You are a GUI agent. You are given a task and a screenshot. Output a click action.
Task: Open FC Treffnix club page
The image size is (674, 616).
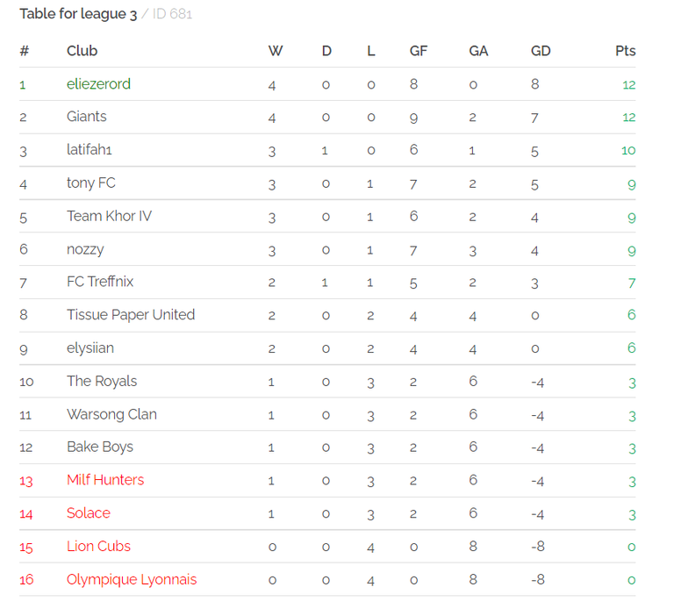(x=100, y=282)
